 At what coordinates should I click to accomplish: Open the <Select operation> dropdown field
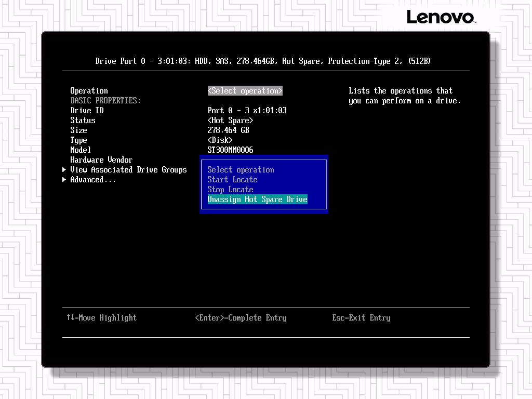click(x=245, y=91)
